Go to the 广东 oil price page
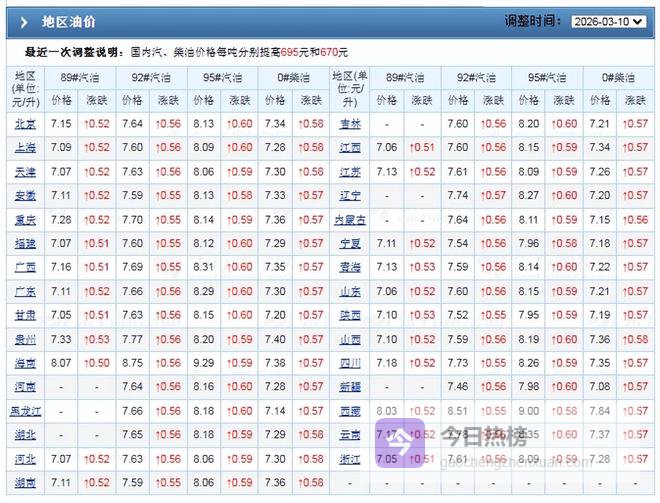660x503 pixels. pos(25,291)
